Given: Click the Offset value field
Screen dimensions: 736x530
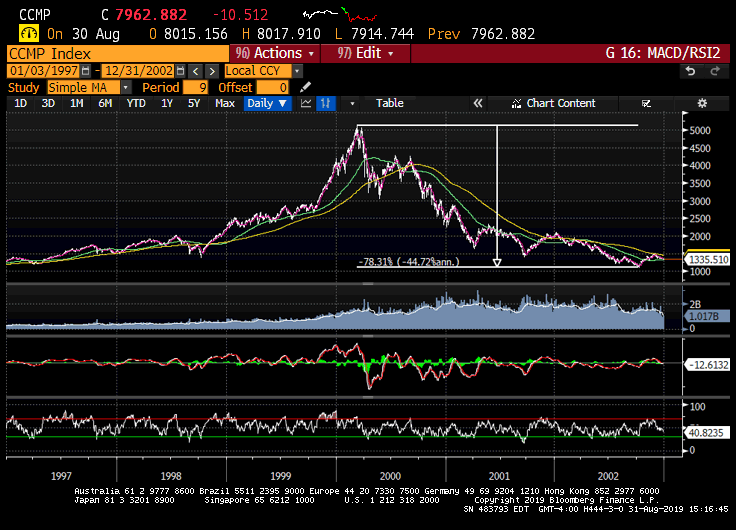Looking at the screenshot, I should pos(272,87).
